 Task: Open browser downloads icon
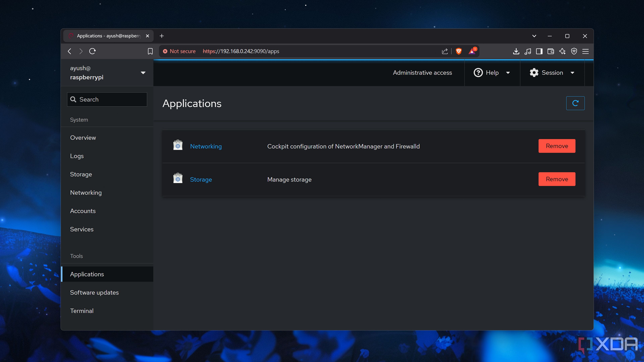(x=516, y=51)
